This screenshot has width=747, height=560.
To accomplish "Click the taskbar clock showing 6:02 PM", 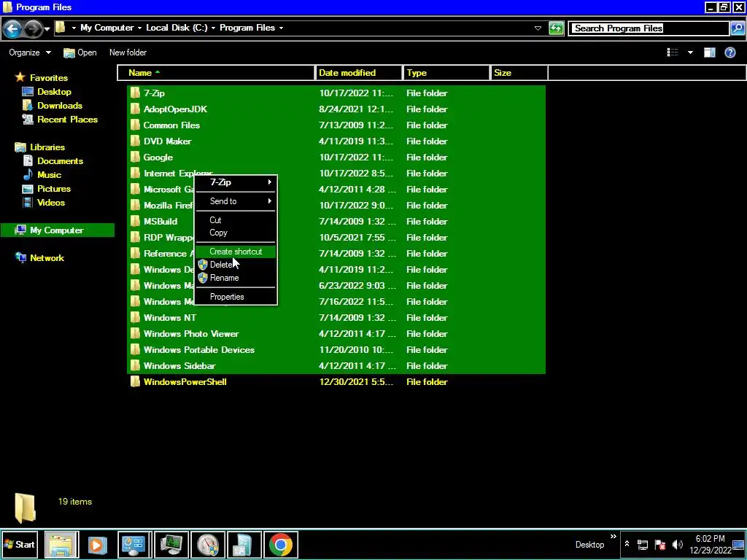I will tap(710, 544).
